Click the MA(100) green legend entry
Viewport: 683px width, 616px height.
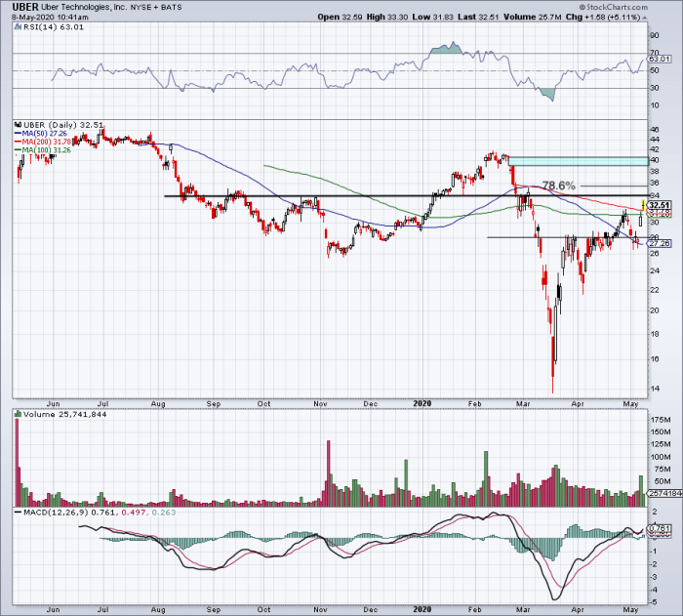click(x=45, y=150)
